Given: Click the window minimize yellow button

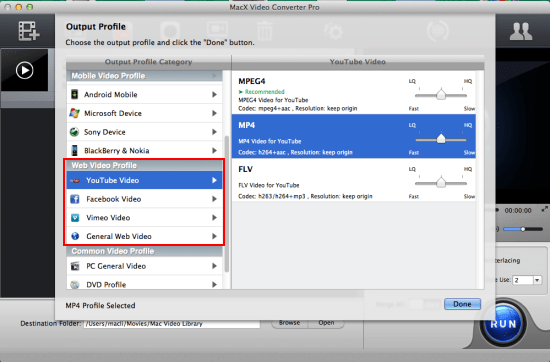Looking at the screenshot, I should tap(19, 7).
